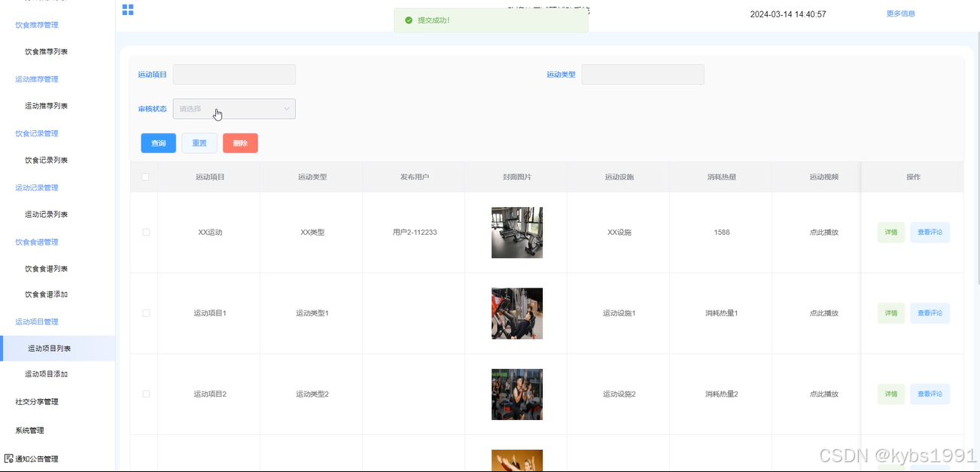Screen dimensions: 980x472
Task: Click 详情 button in 运动项目2 row
Action: point(891,394)
